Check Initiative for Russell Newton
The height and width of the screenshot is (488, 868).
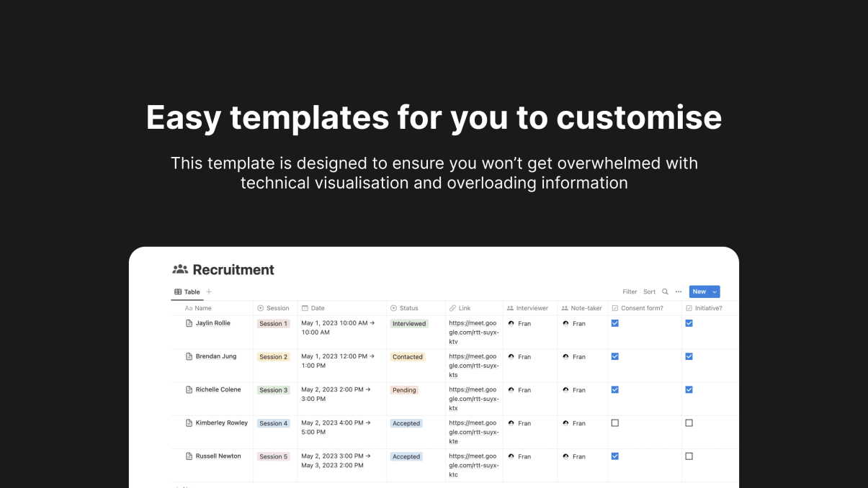(689, 456)
